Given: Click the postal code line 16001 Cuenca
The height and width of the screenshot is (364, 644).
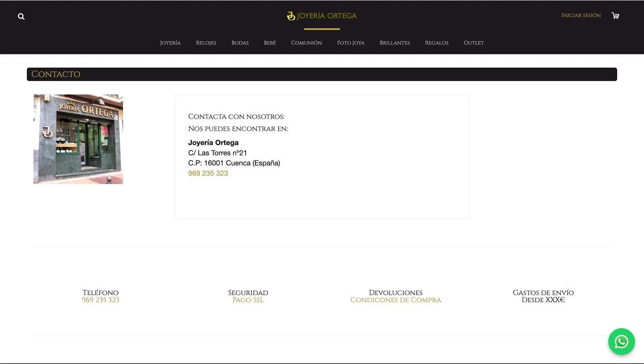Looking at the screenshot, I should [x=234, y=163].
